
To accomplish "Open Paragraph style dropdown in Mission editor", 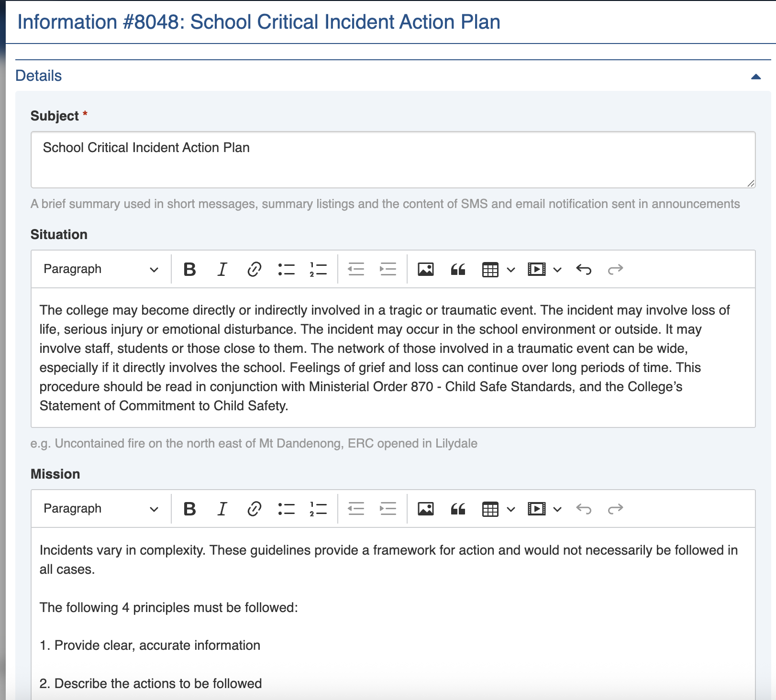I will 100,509.
